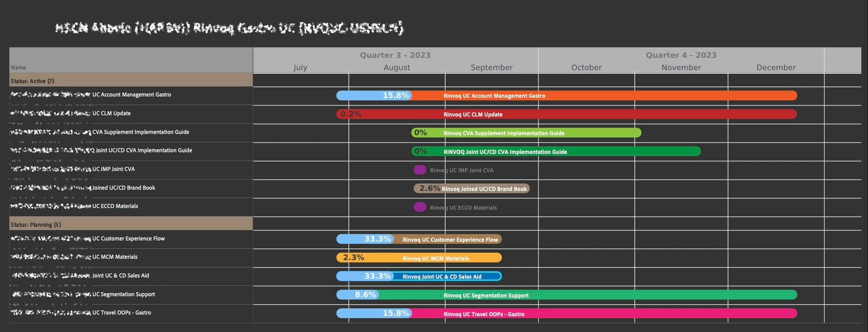Image resolution: width=868 pixels, height=332 pixels.
Task: Select the Joined UC/CD Brand Book row
Action: [131, 188]
